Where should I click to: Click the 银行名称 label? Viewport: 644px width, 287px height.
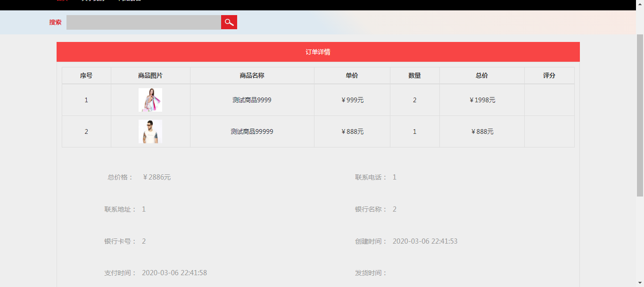pos(371,209)
